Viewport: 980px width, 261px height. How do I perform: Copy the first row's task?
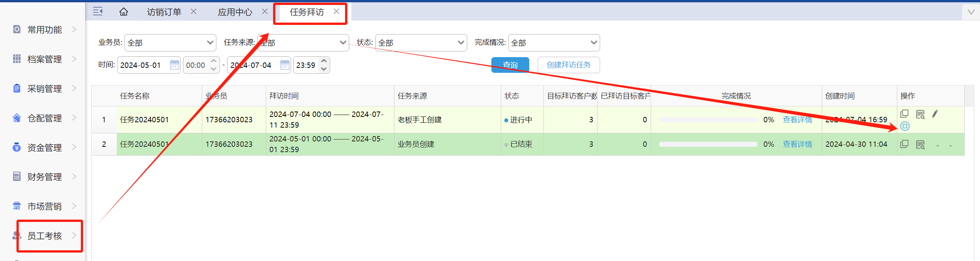[904, 114]
